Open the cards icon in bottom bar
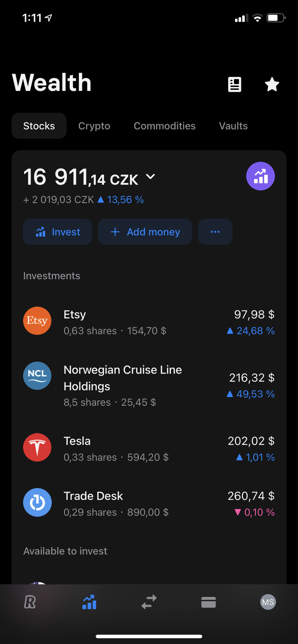298x644 pixels. (209, 602)
